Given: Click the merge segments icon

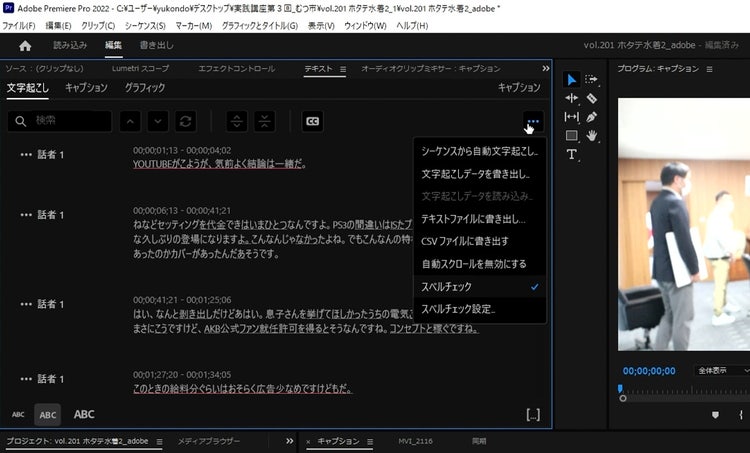Looking at the screenshot, I should pyautogui.click(x=265, y=121).
